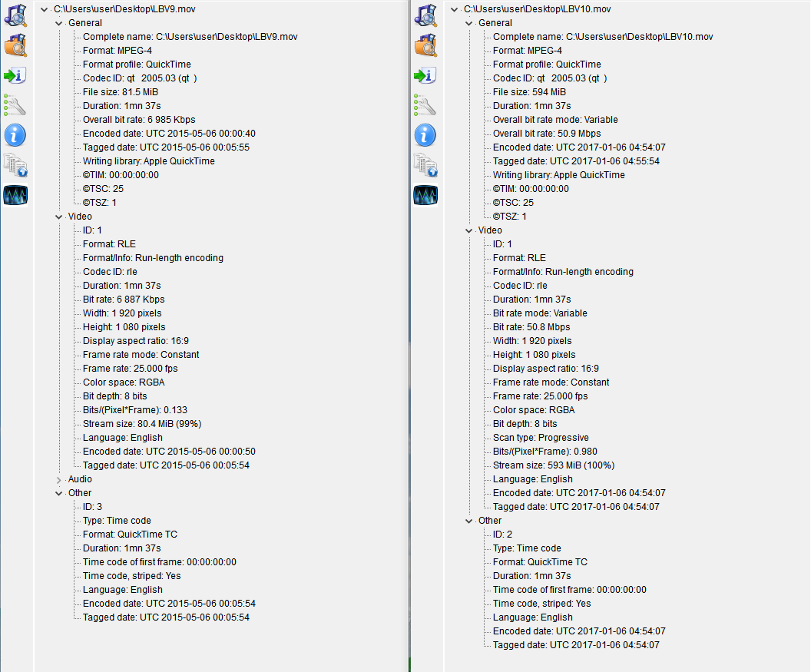Select 'Overall bit rate: 50.9 Mbps' row

pyautogui.click(x=548, y=134)
